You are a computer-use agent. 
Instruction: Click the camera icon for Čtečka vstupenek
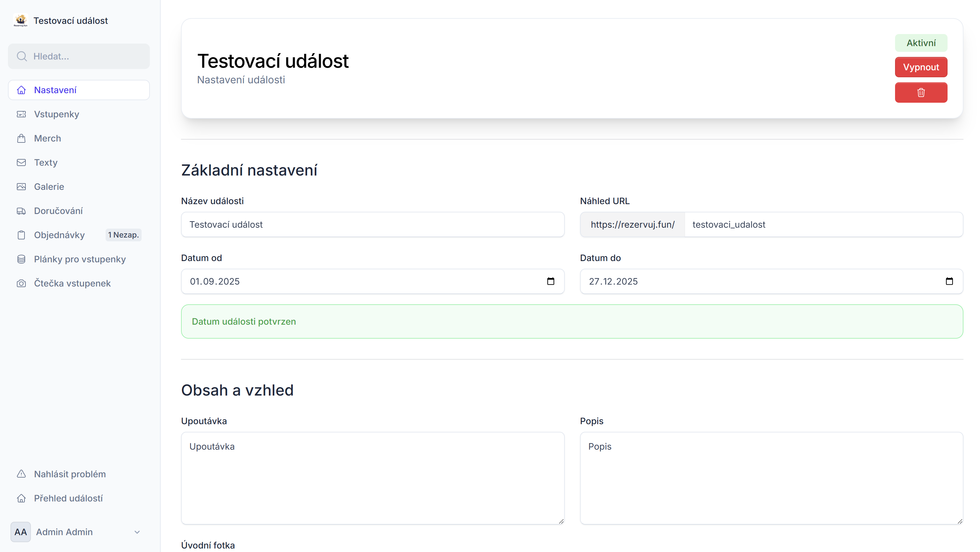(x=21, y=283)
